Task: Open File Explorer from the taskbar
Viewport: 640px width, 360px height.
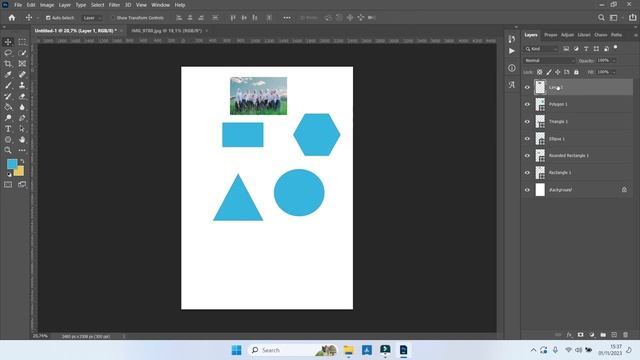Action: tap(349, 350)
